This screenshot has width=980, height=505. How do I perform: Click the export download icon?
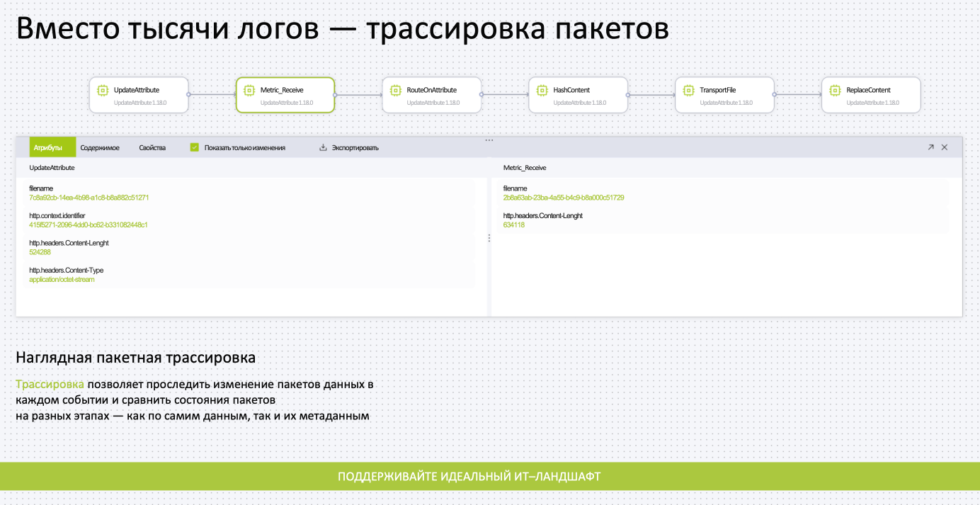click(323, 147)
